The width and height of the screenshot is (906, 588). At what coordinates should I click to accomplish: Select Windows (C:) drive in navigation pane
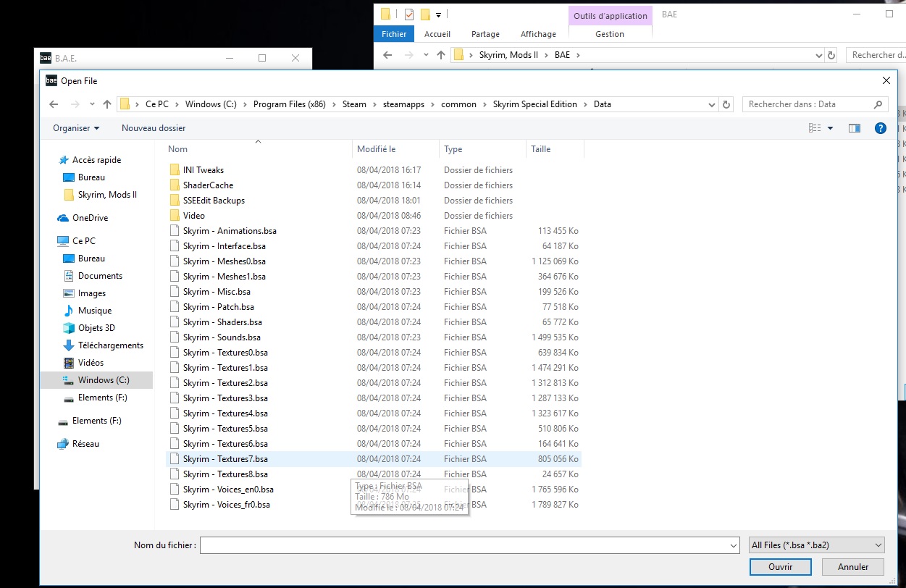tap(104, 380)
